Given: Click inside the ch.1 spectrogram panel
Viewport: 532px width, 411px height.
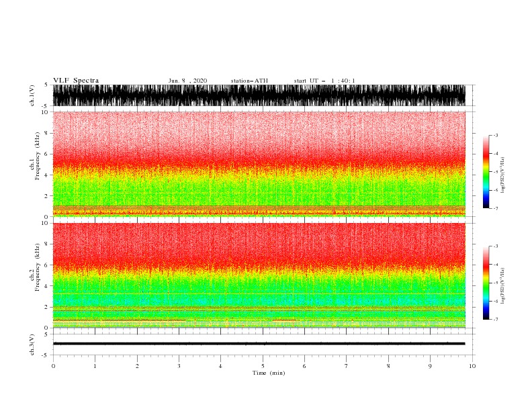Looking at the screenshot, I should point(259,164).
